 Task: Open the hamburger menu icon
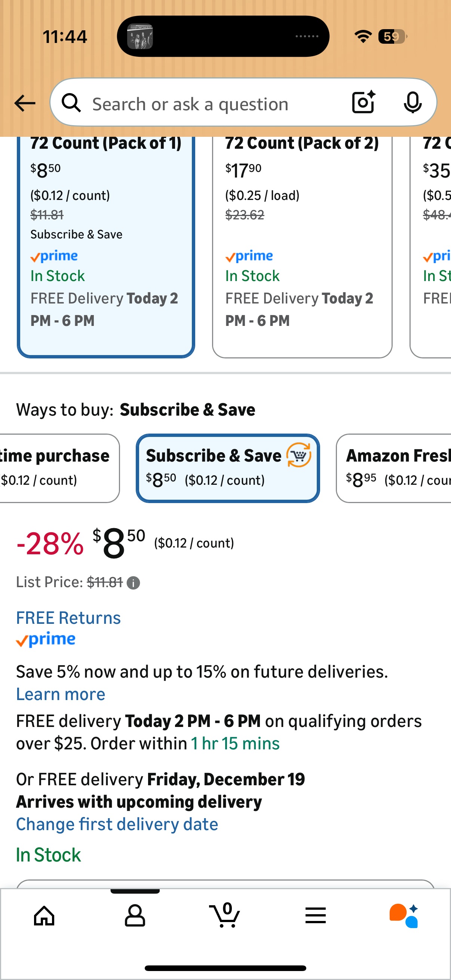[x=316, y=915]
